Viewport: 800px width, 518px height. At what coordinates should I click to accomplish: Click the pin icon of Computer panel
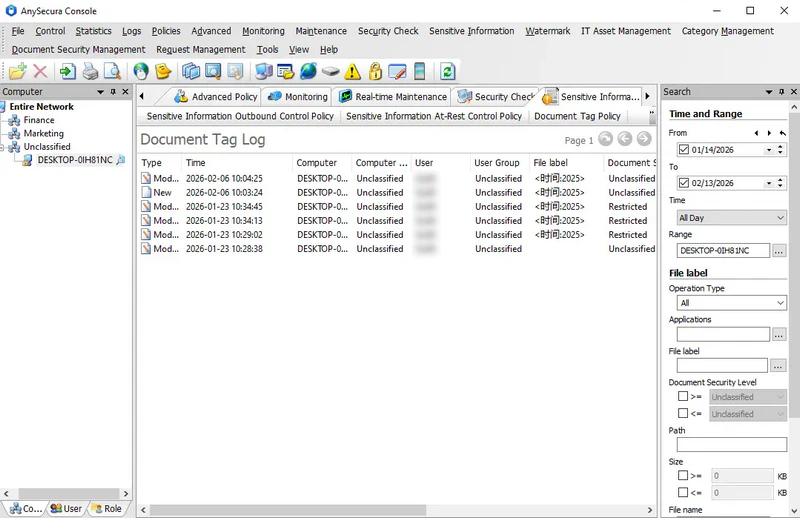[x=113, y=92]
